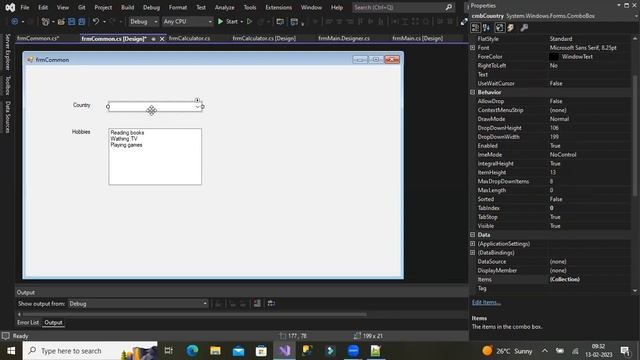Image resolution: width=640 pixels, height=360 pixels.
Task: Click the Items (Collection) value
Action: coord(564,280)
